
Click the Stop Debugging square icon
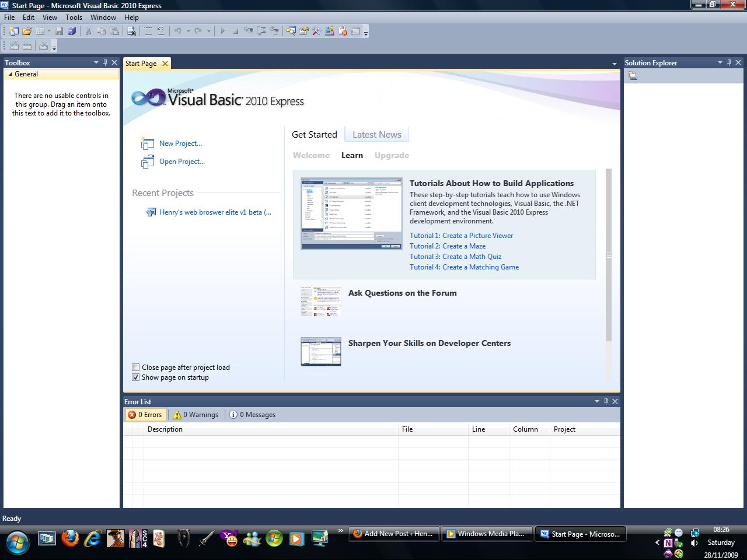(235, 32)
